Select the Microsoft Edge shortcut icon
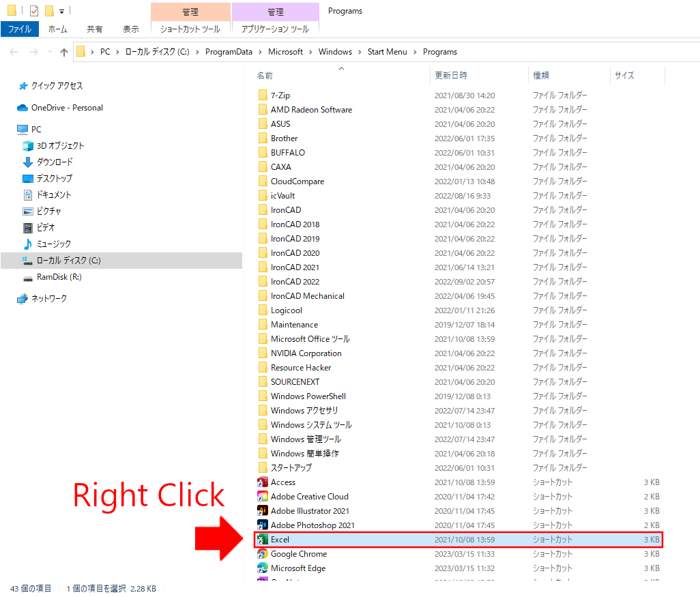This screenshot has width=700, height=597. click(x=263, y=568)
